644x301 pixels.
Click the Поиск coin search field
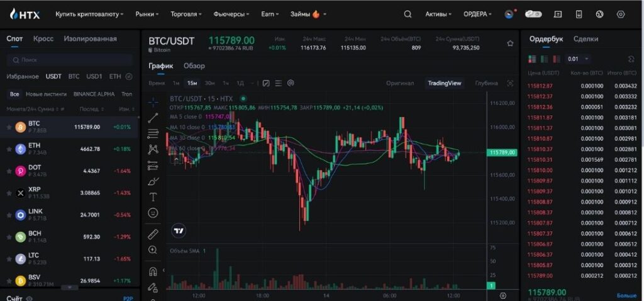point(69,60)
